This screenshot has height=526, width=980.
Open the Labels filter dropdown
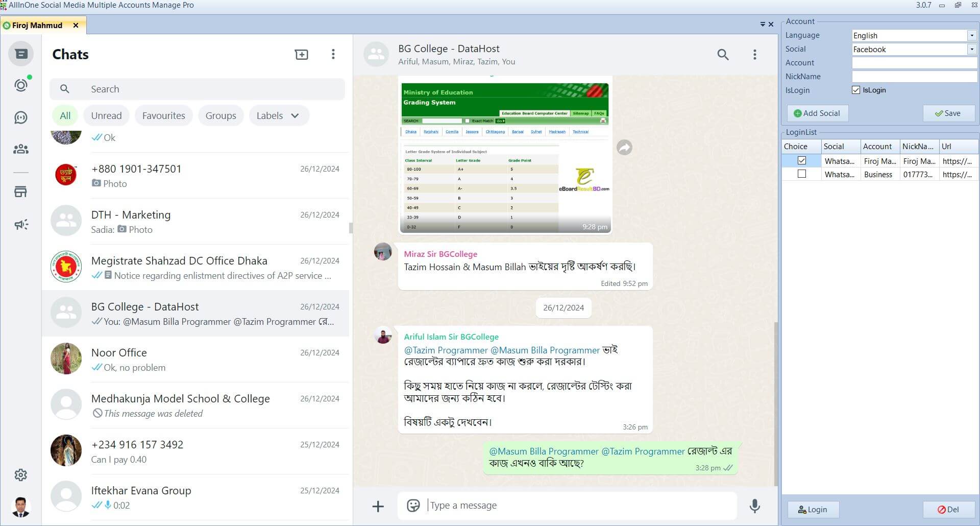(x=278, y=116)
